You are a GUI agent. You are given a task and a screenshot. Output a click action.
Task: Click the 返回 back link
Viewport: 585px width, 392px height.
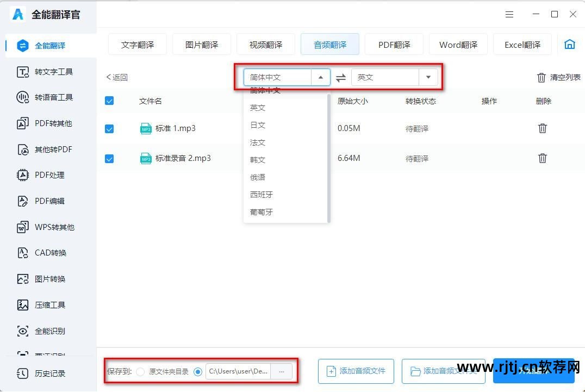coord(117,77)
